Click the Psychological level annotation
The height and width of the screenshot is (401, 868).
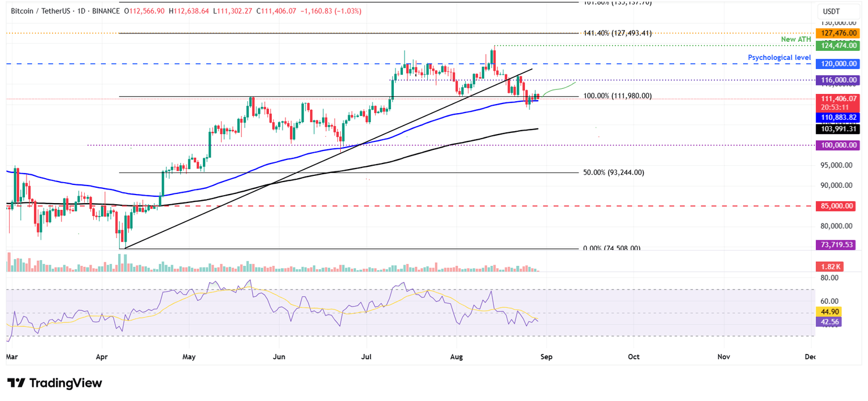point(779,57)
